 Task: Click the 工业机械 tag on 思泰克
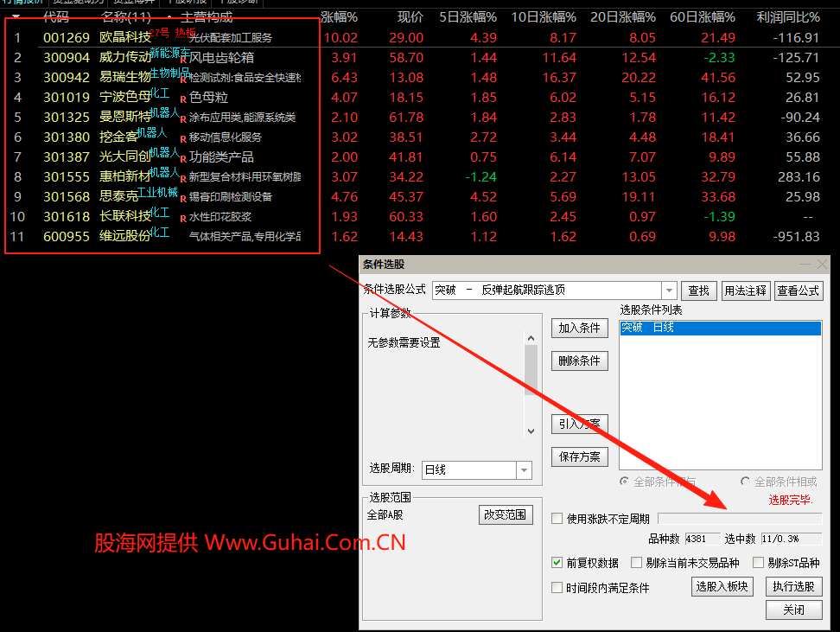(x=157, y=192)
